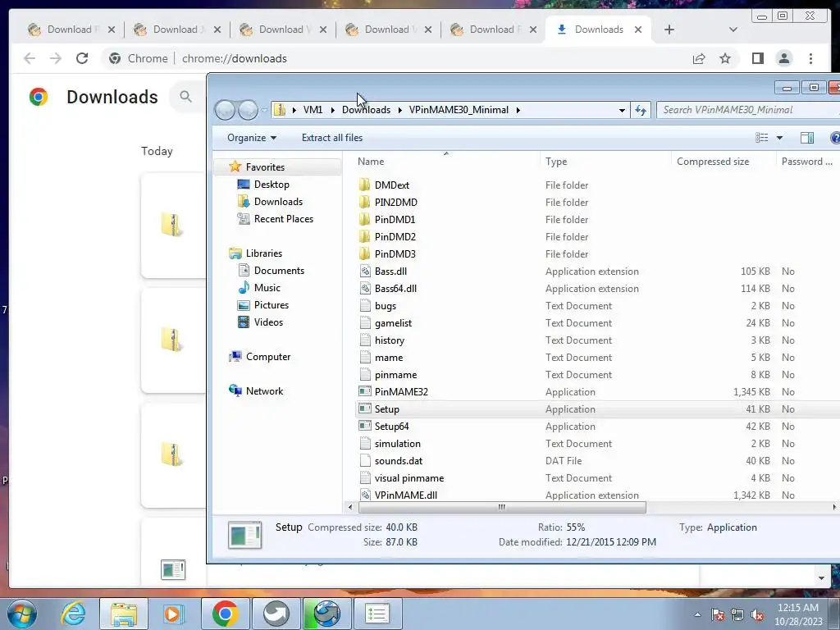Launch Internet Explorer from taskbar
The width and height of the screenshot is (840, 630).
pyautogui.click(x=73, y=614)
